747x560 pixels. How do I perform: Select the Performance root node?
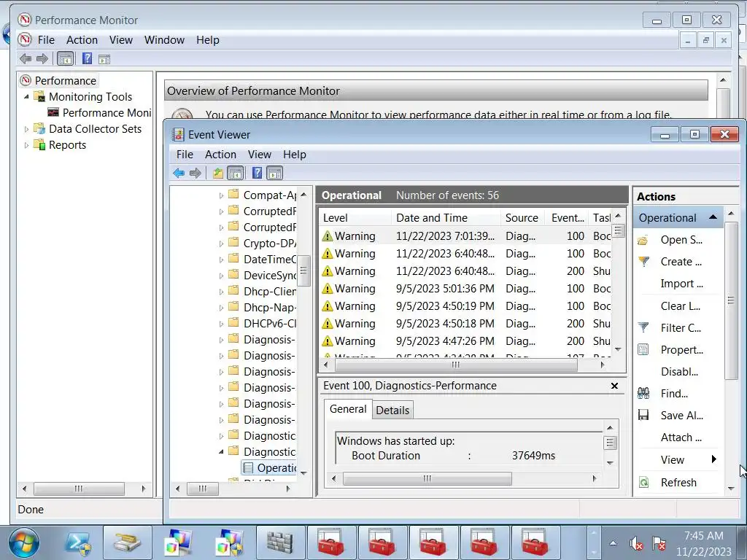[59, 80]
